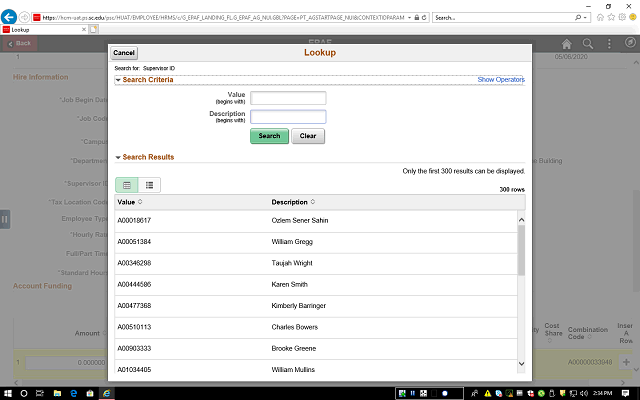The width and height of the screenshot is (640, 400).
Task: Open the browser Tools gear icon
Action: click(x=622, y=17)
